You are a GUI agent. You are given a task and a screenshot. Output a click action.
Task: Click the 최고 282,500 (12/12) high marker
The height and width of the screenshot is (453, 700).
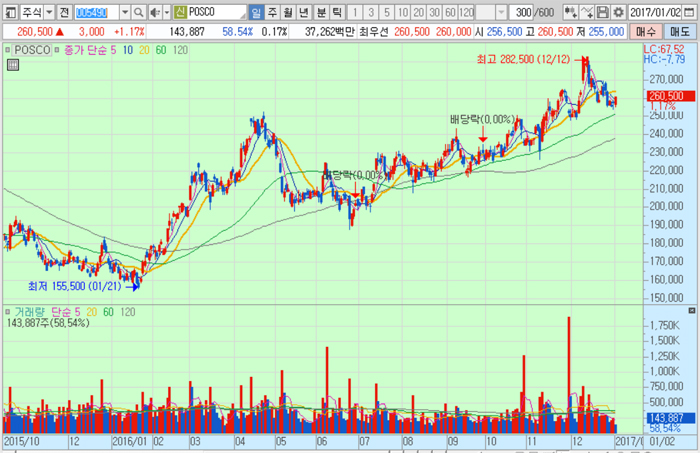(x=523, y=59)
